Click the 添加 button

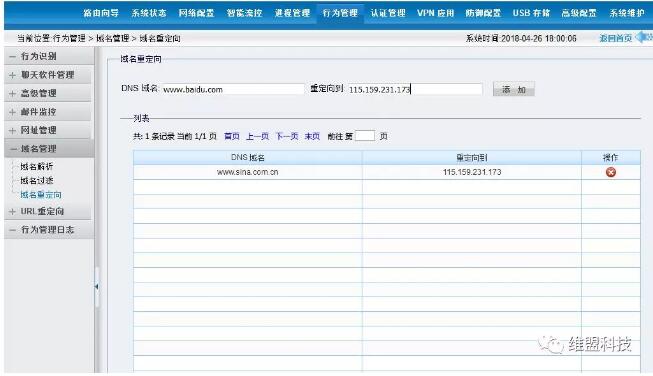point(513,89)
